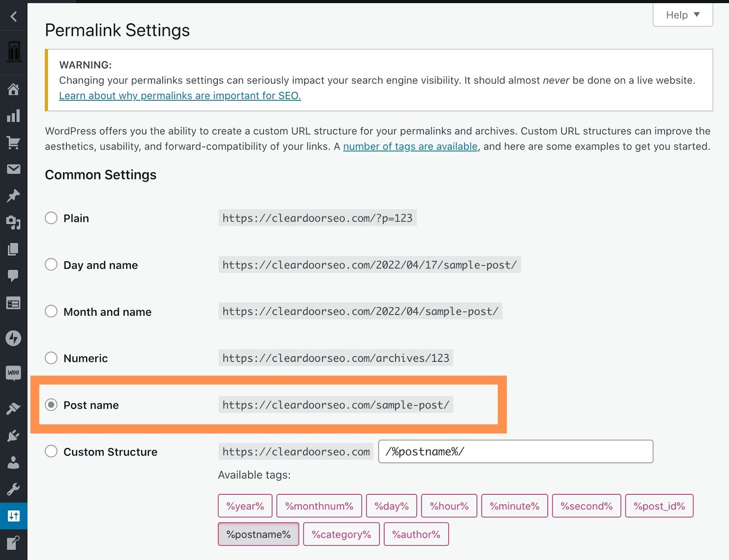729x560 pixels.
Task: Open the Pages icon in sidebar
Action: [14, 249]
